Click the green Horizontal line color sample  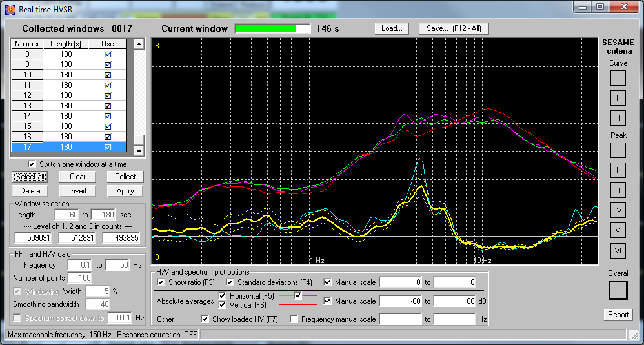[287, 295]
